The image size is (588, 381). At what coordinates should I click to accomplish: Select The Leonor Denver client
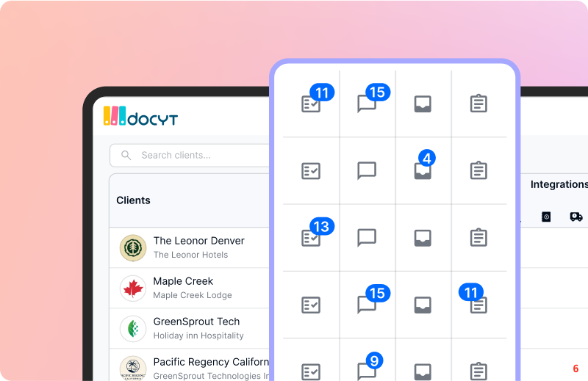click(x=190, y=247)
